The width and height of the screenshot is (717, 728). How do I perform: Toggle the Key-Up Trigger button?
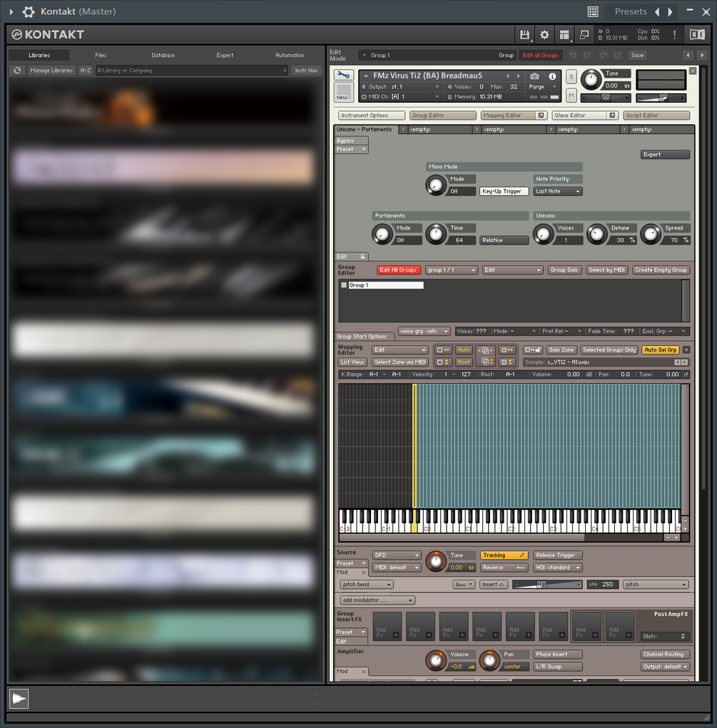click(504, 191)
